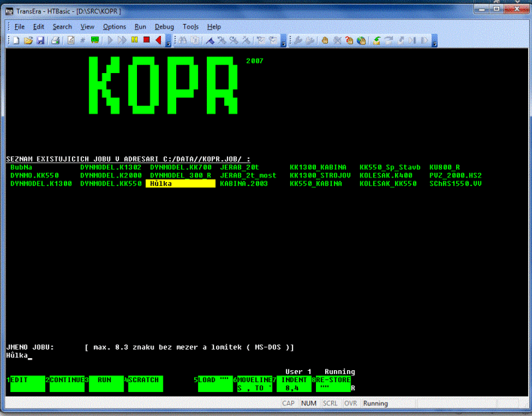Open the View menu
Image resolution: width=532 pixels, height=416 pixels.
click(87, 27)
